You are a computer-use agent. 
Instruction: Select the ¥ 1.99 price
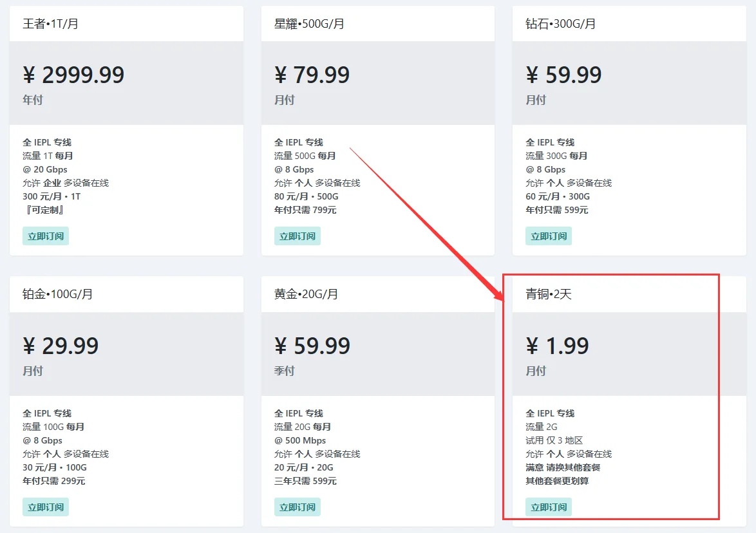point(557,346)
